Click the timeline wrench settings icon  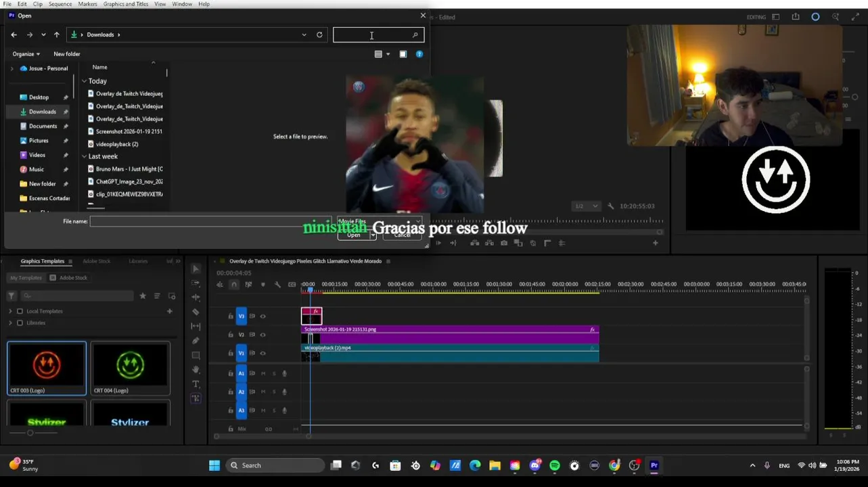(277, 284)
